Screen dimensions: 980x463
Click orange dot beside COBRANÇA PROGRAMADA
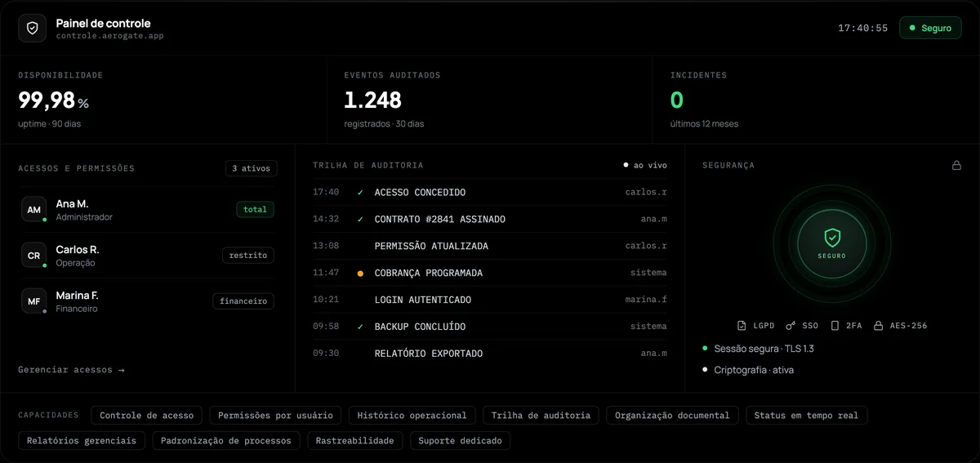pyautogui.click(x=360, y=274)
